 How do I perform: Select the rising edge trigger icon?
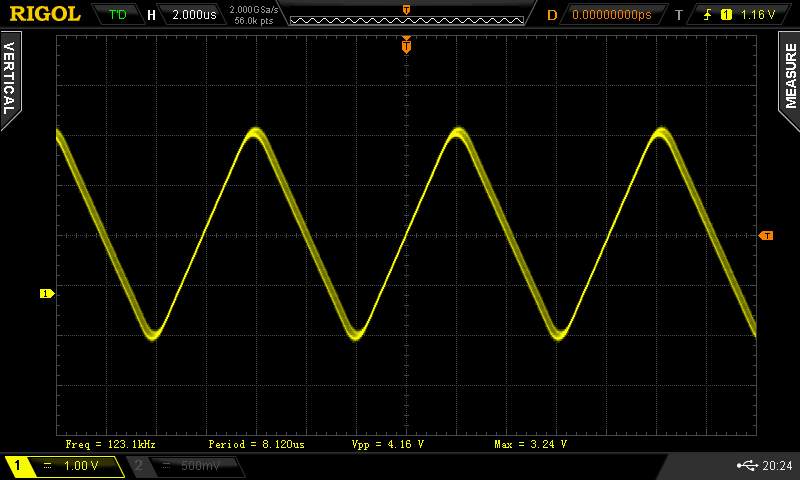pos(708,15)
